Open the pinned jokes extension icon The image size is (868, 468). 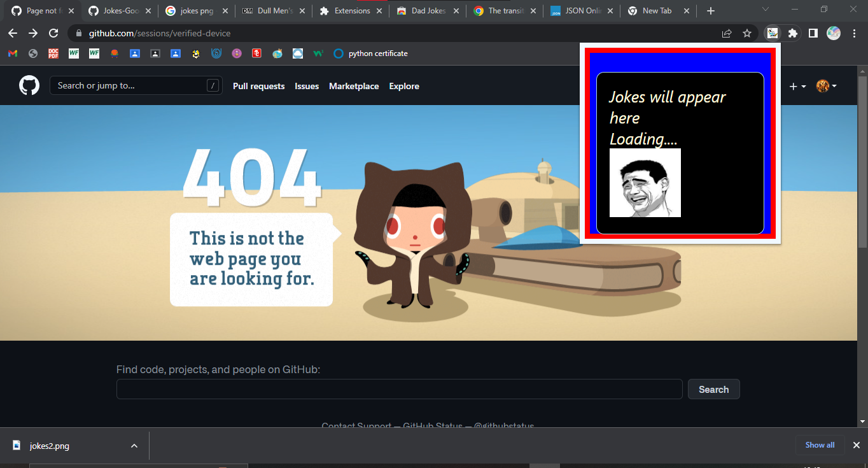tap(772, 33)
